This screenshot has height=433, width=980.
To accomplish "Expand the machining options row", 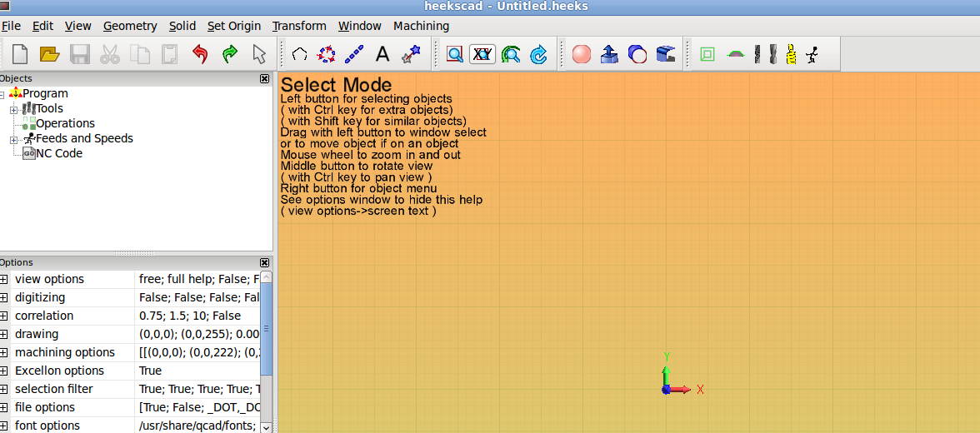I will coord(4,353).
